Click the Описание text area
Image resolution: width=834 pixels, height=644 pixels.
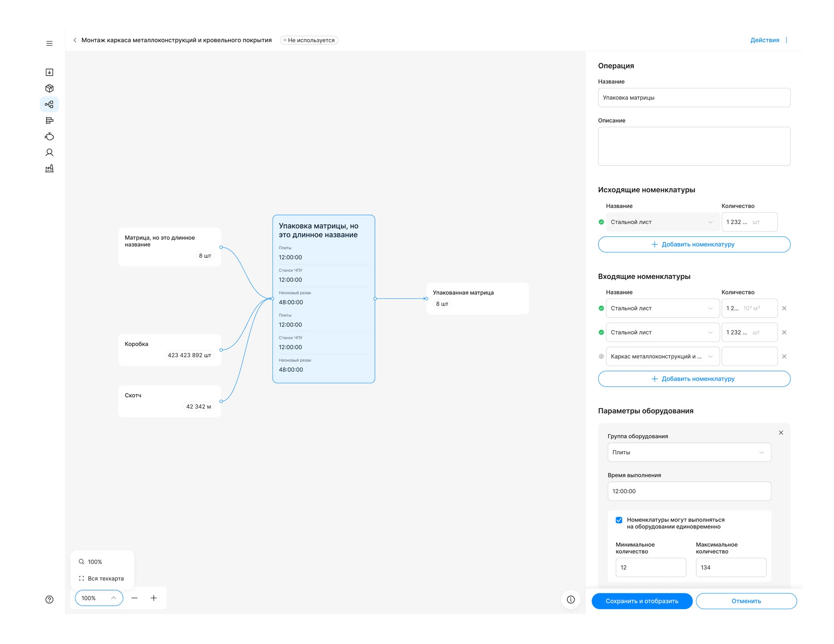(694, 146)
